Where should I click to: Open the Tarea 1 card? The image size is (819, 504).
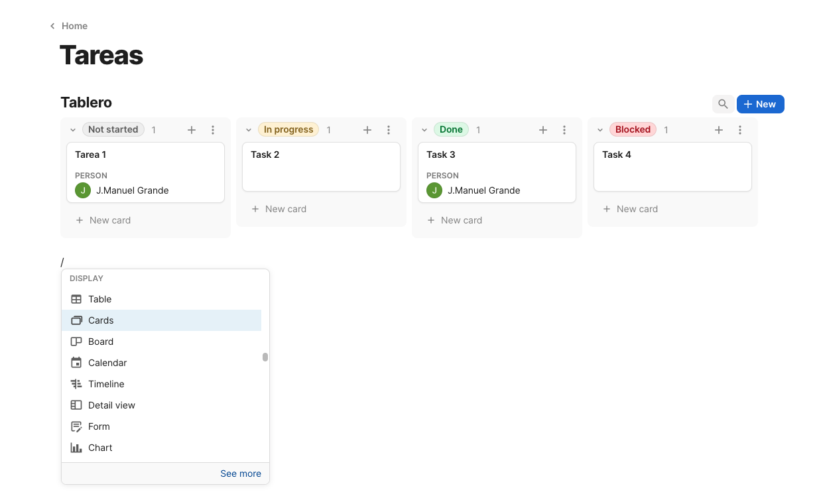tap(145, 155)
